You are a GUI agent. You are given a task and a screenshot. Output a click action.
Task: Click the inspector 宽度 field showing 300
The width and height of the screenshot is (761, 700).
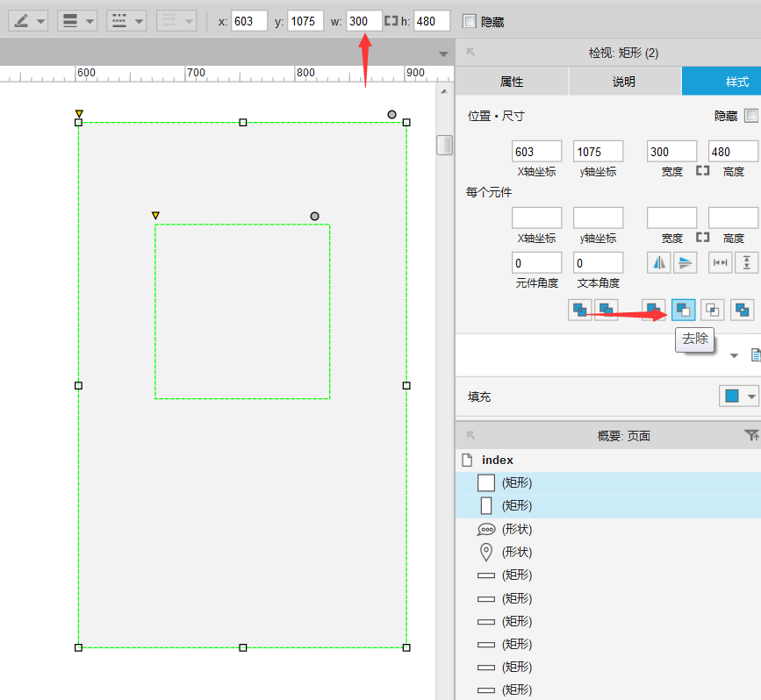click(x=671, y=152)
